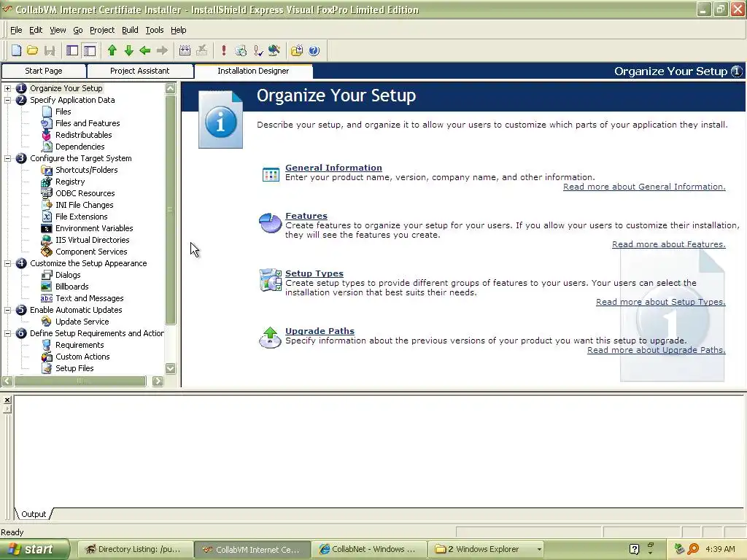747x560 pixels.
Task: Select ODBC Resources item
Action: coord(85,193)
